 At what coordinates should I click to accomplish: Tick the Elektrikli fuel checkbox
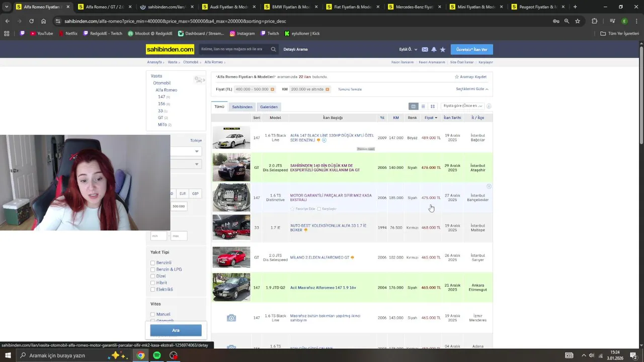pyautogui.click(x=152, y=290)
